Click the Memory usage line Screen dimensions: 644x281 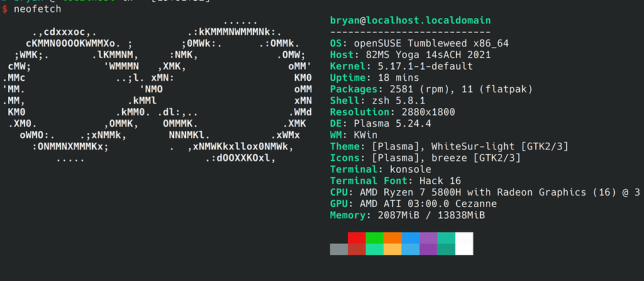[x=408, y=216]
